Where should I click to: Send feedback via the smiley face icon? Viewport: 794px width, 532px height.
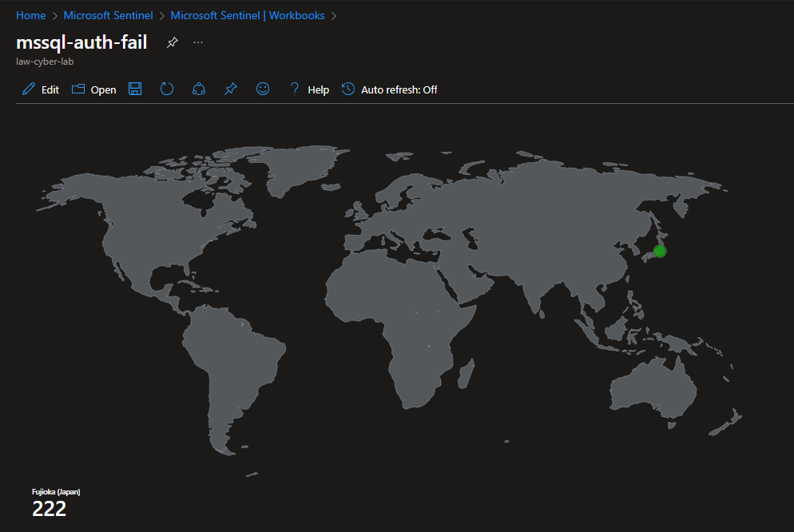pos(263,89)
